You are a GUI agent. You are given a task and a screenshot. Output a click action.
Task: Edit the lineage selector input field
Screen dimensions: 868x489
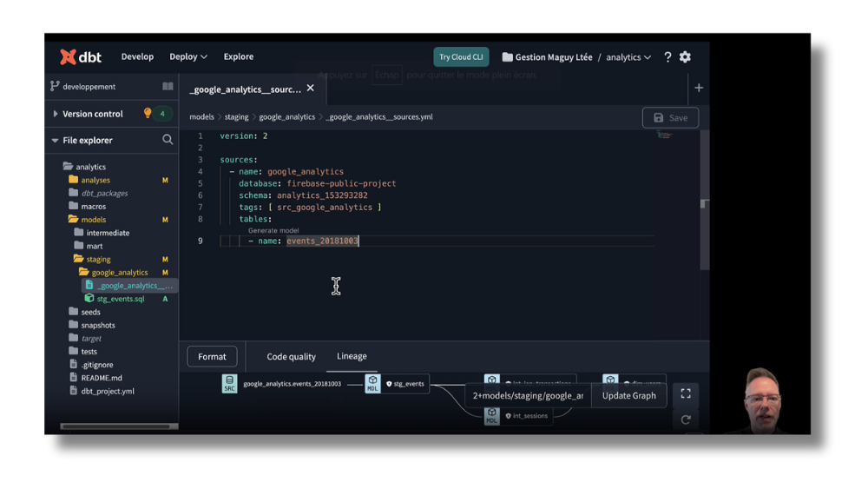(528, 395)
